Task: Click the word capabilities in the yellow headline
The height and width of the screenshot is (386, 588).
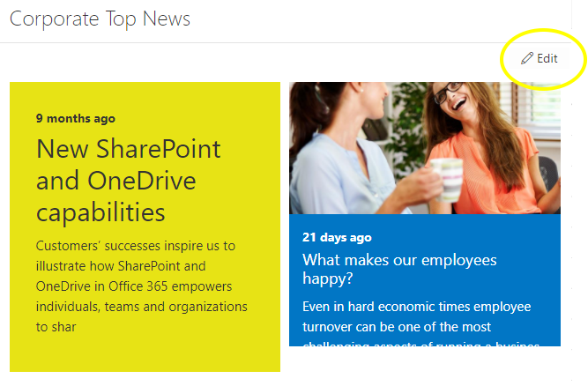Action: pos(100,212)
